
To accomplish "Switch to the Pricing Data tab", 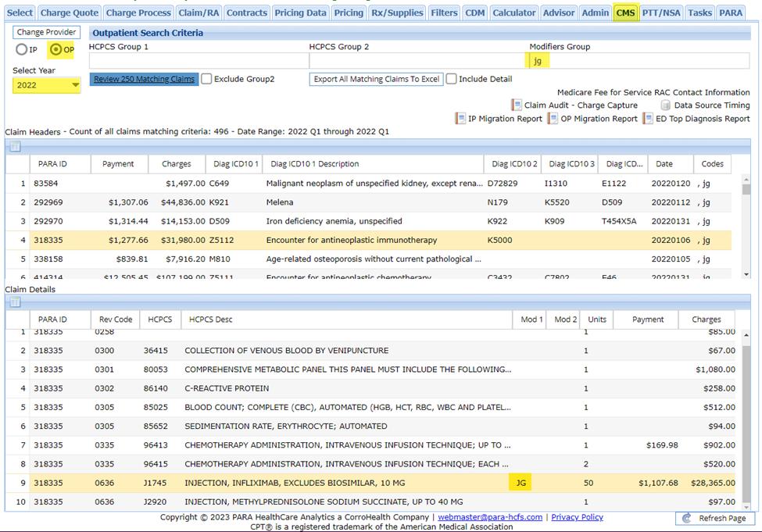I will (x=300, y=12).
